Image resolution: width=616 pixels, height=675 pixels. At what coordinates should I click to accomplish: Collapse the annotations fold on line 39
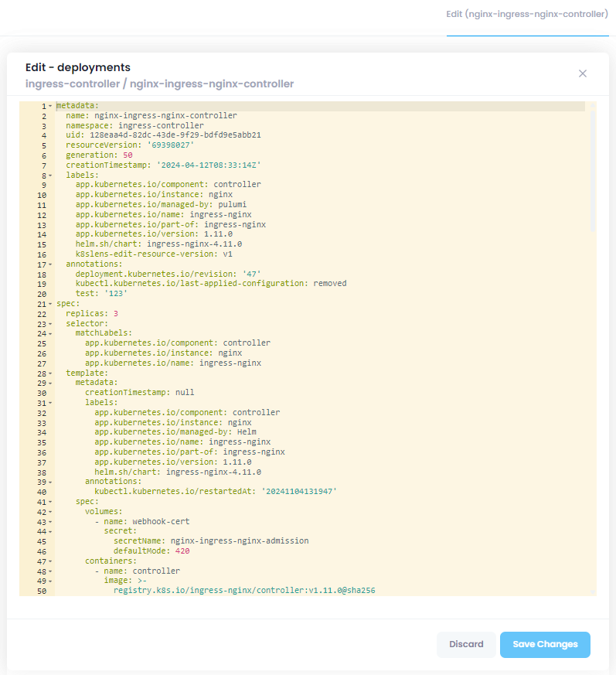click(x=50, y=482)
